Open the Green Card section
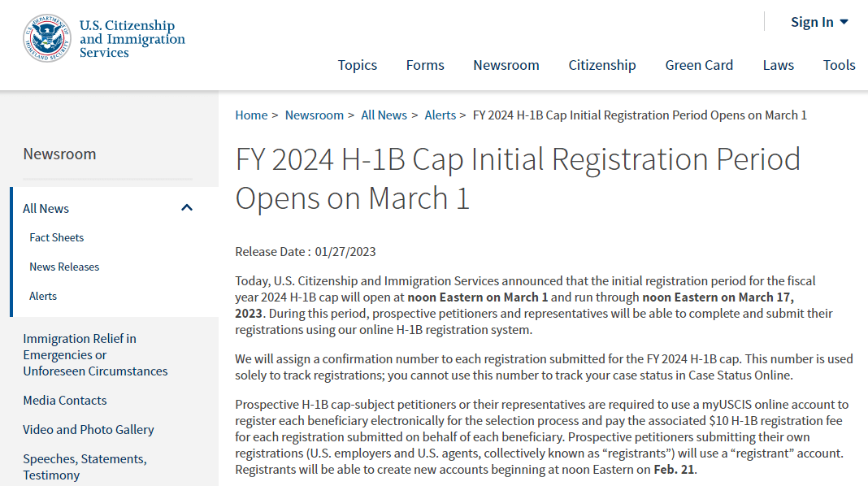This screenshot has width=868, height=486. click(699, 65)
